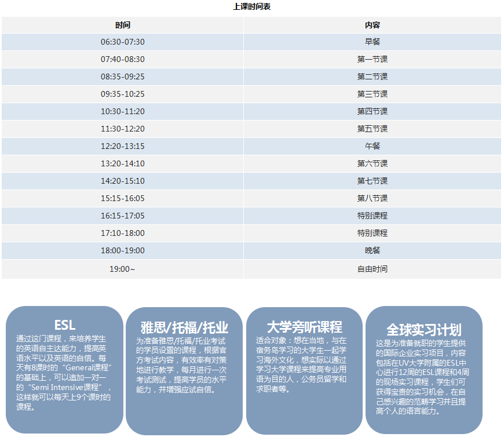
Task: Click the 午餐 cell
Action: pyautogui.click(x=372, y=146)
